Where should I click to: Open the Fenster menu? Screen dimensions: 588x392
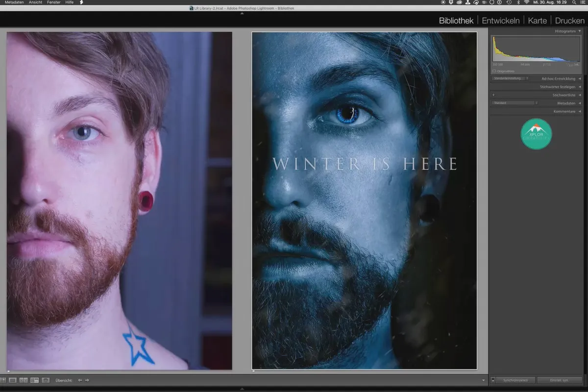point(54,2)
